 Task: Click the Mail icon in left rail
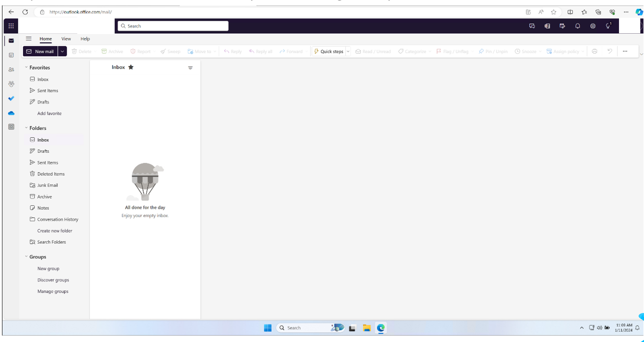pos(11,41)
